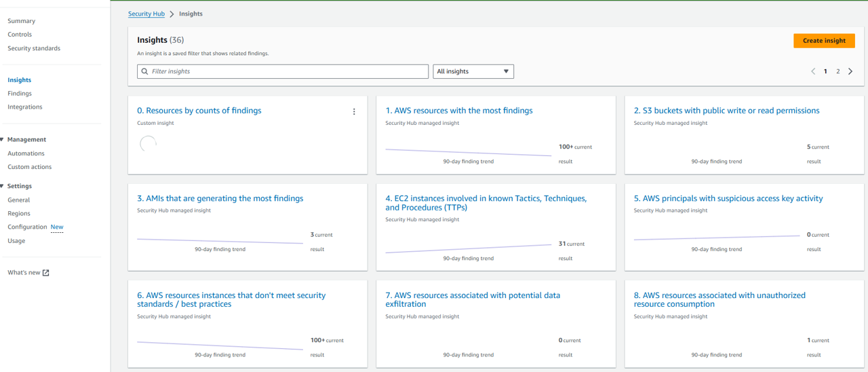The image size is (868, 372).
Task: Click the '5 current' count on the S3 buckets card
Action: (x=818, y=147)
